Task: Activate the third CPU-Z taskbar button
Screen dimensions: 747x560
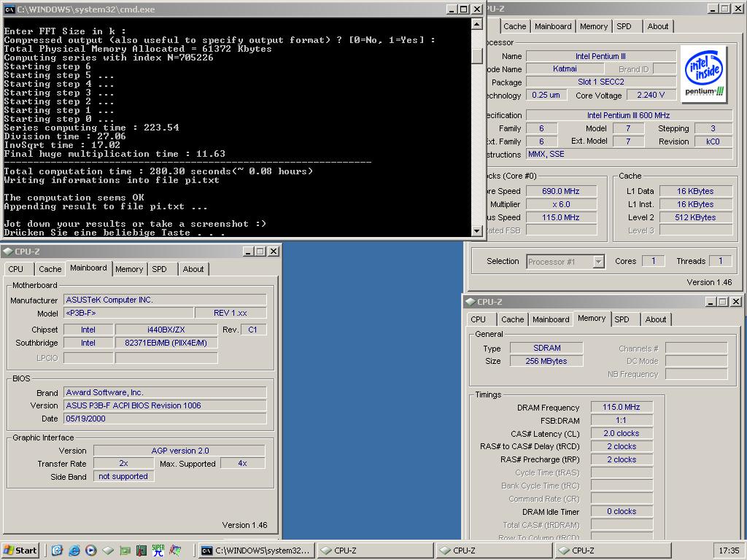Action: (x=613, y=551)
